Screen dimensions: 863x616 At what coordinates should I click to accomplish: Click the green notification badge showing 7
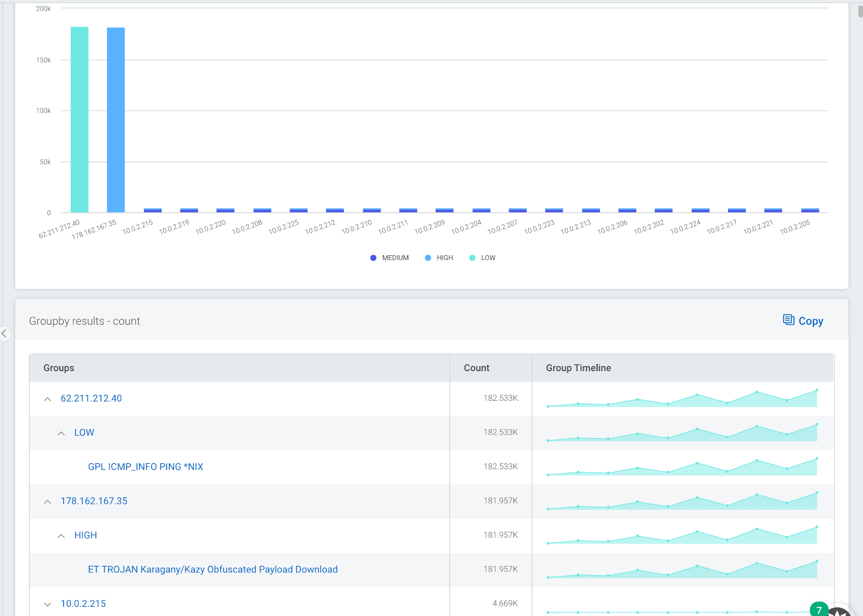point(819,610)
